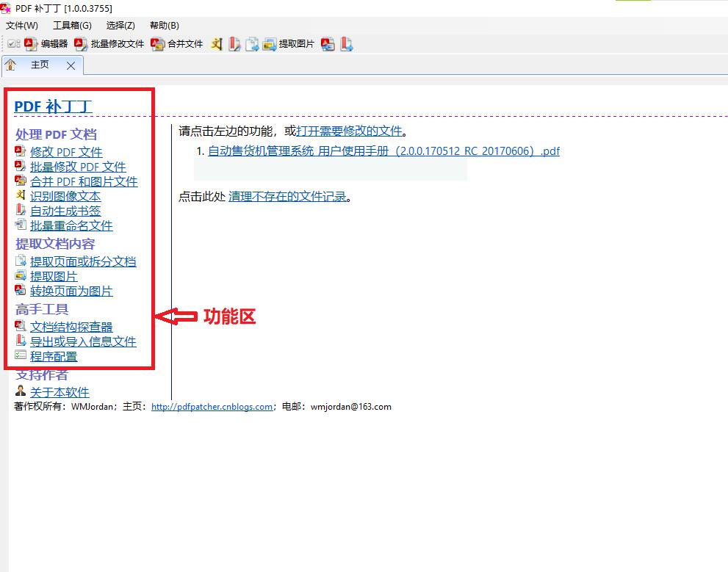The image size is (728, 572).
Task: Open 程序配置 from the sidebar
Action: [x=54, y=356]
